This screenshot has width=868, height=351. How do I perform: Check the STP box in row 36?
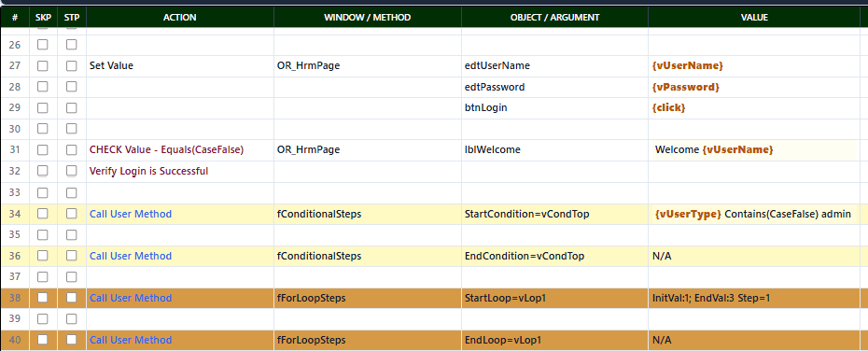point(72,256)
